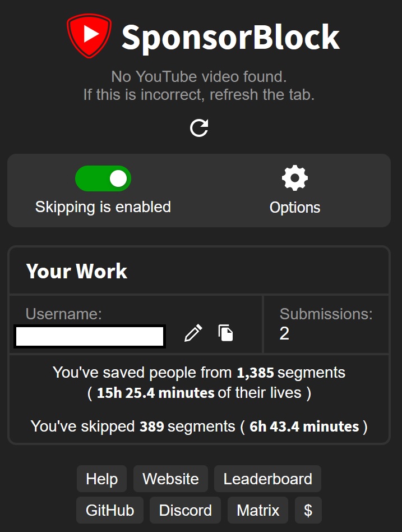This screenshot has height=532, width=402.
Task: Click the dollar sign donate button
Action: point(308,510)
